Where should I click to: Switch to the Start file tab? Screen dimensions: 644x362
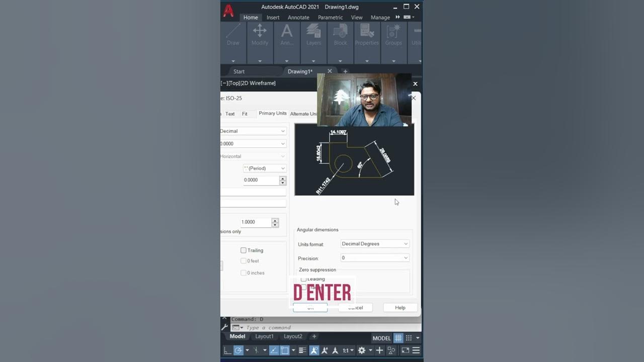pyautogui.click(x=239, y=71)
